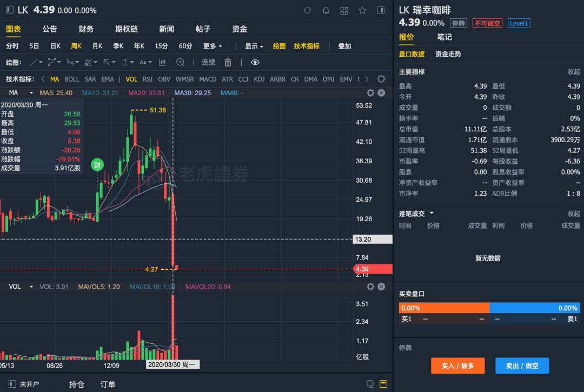This screenshot has width=584, height=392.
Task: Expand the 更多 time period dropdown
Action: pyautogui.click(x=213, y=46)
